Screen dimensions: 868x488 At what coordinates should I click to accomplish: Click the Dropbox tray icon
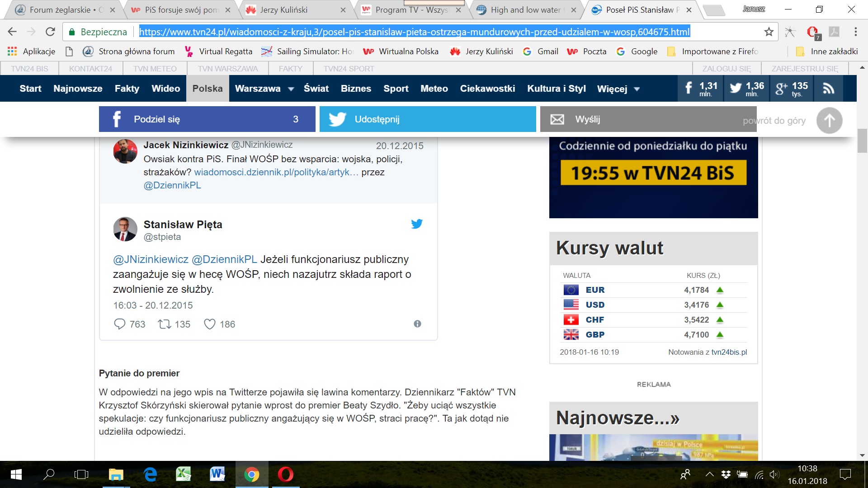point(726,474)
